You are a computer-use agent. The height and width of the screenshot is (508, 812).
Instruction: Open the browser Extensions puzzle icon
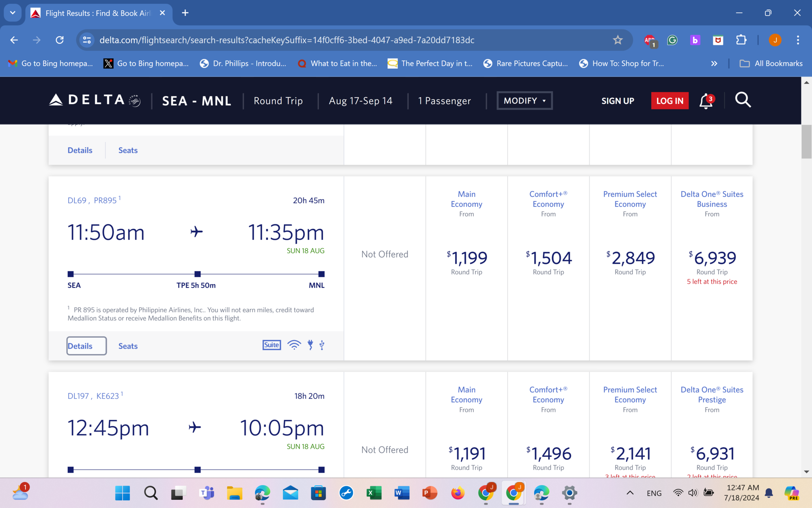(x=741, y=40)
